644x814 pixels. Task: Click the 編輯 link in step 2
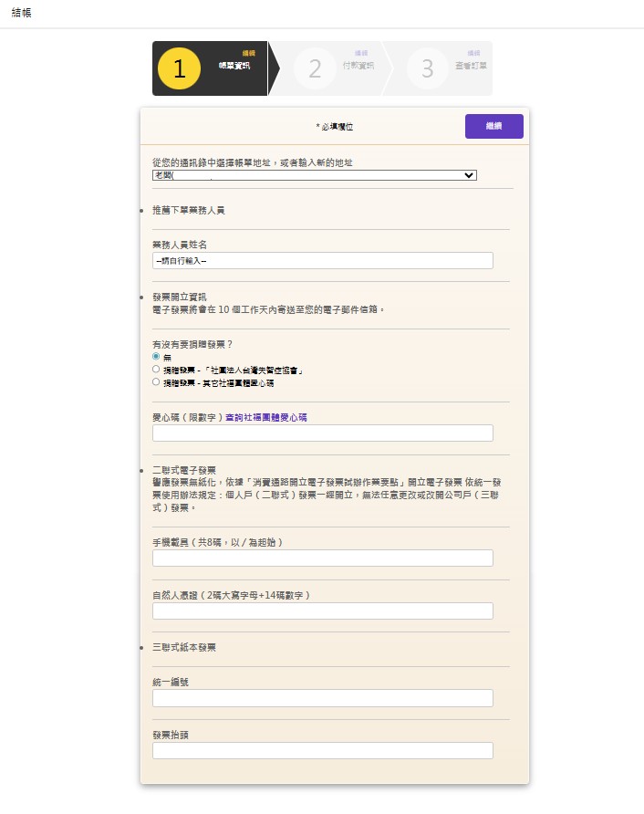361,53
